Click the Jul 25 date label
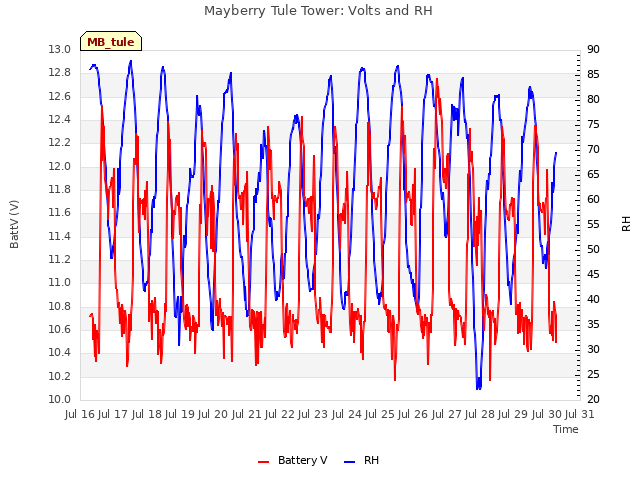 379,414
